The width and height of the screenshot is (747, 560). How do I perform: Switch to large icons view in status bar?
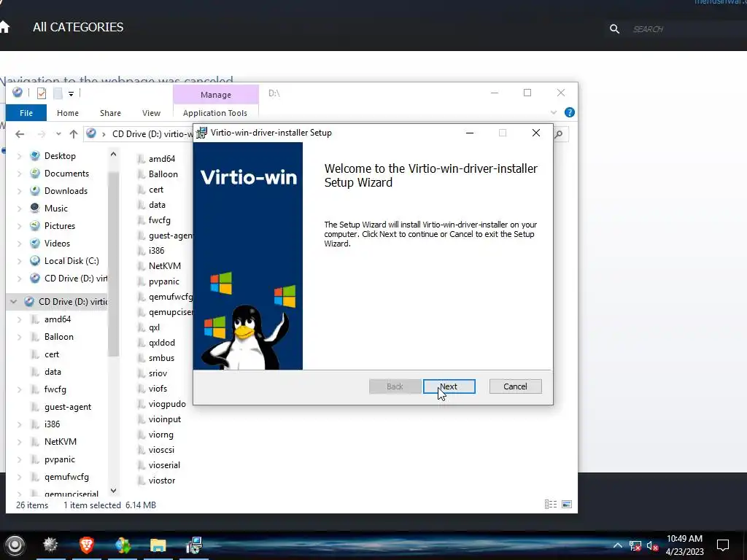tap(567, 505)
